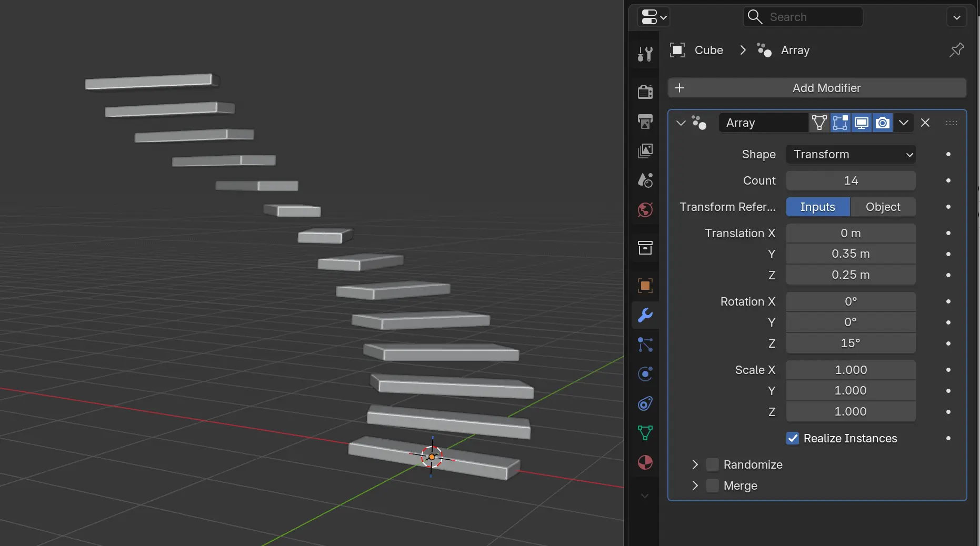This screenshot has width=980, height=546.
Task: Click the animate dot beside Rotation Z
Action: 948,343
